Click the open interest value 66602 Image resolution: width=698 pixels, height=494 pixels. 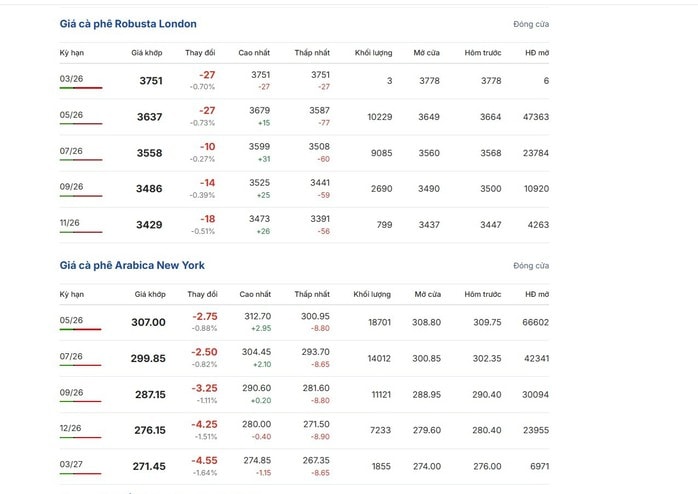pyautogui.click(x=535, y=323)
